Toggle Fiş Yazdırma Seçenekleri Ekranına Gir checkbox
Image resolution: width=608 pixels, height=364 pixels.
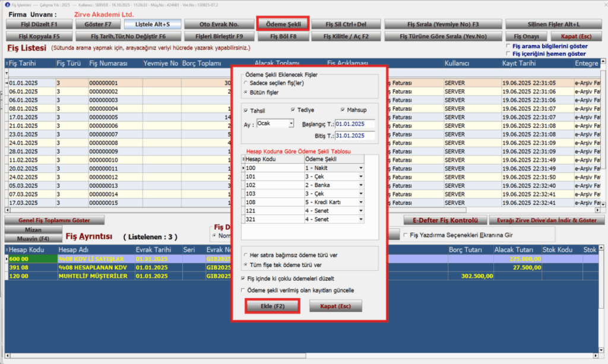pos(406,235)
